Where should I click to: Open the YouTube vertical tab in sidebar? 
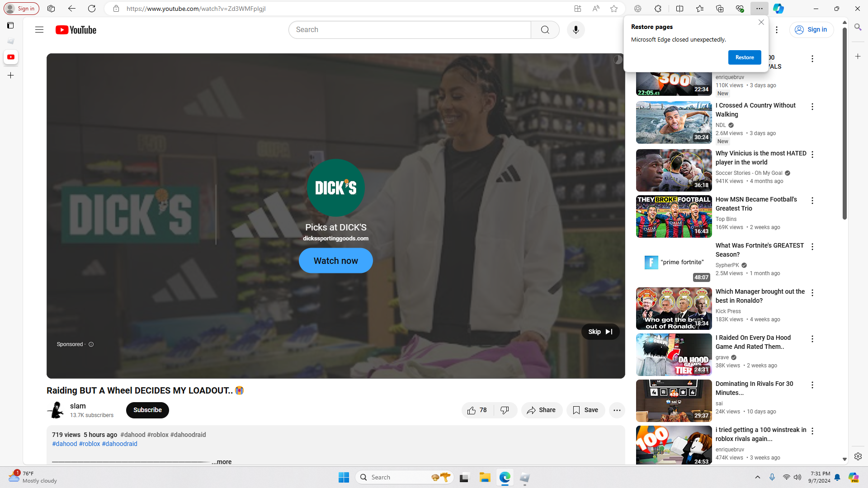point(11,57)
